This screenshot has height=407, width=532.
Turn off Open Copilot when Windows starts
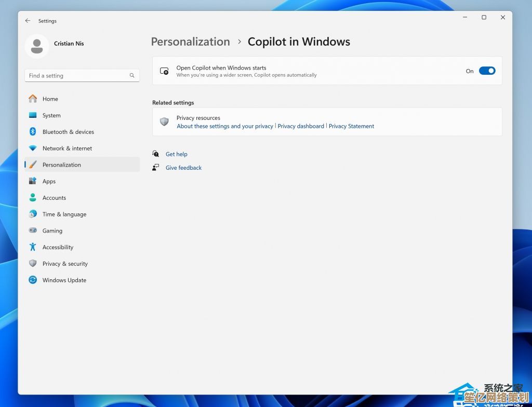tap(487, 71)
